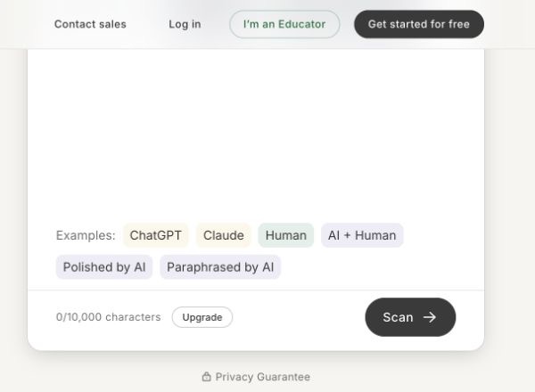The height and width of the screenshot is (392, 535).
Task: Go to Log in
Action: click(x=185, y=24)
